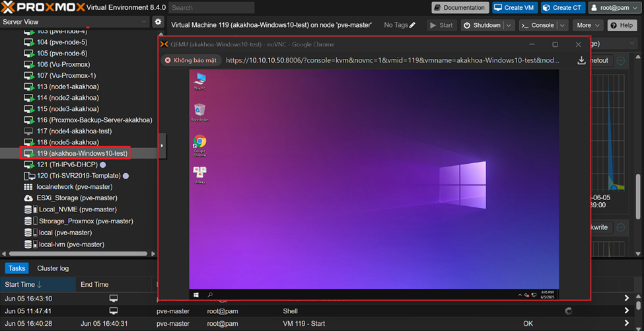Open UniKey icon on VM desktop
This screenshot has height=331, width=644.
pyautogui.click(x=199, y=173)
